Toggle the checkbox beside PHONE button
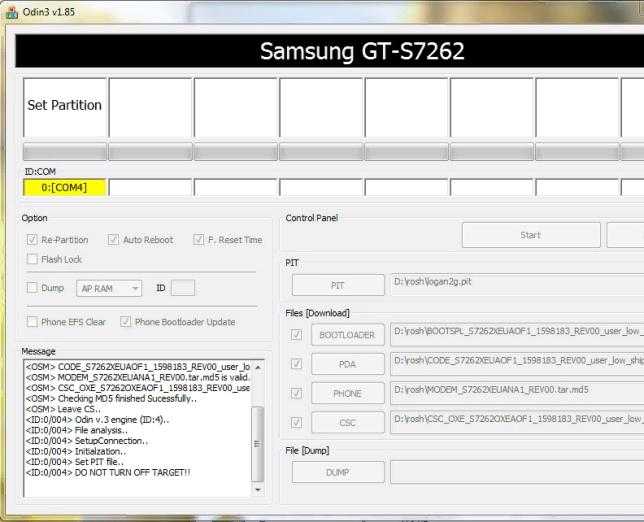644x522 pixels. (x=296, y=393)
